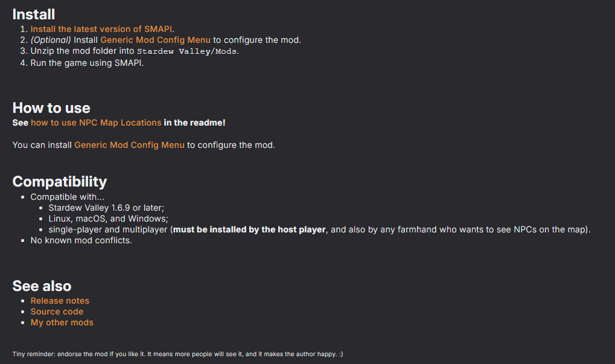Click bold "must be installed by the host player" text

249,229
